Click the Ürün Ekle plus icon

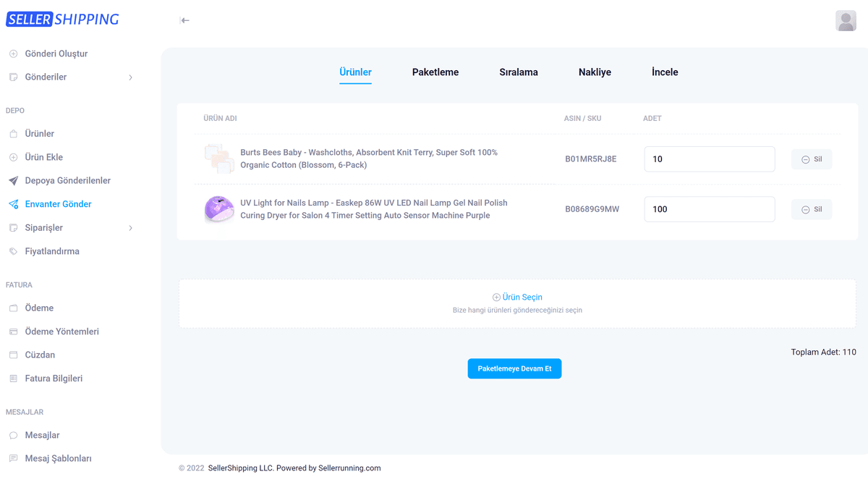tap(13, 157)
